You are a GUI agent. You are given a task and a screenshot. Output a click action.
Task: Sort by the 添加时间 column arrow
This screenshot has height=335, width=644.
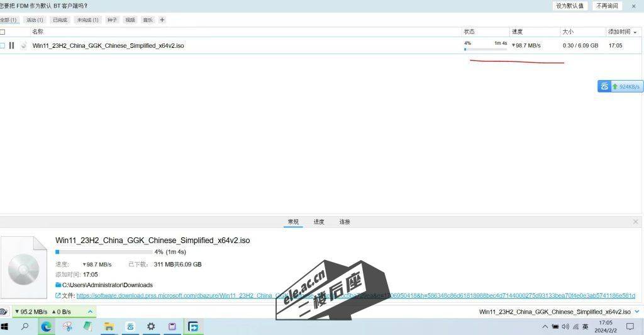coord(635,31)
